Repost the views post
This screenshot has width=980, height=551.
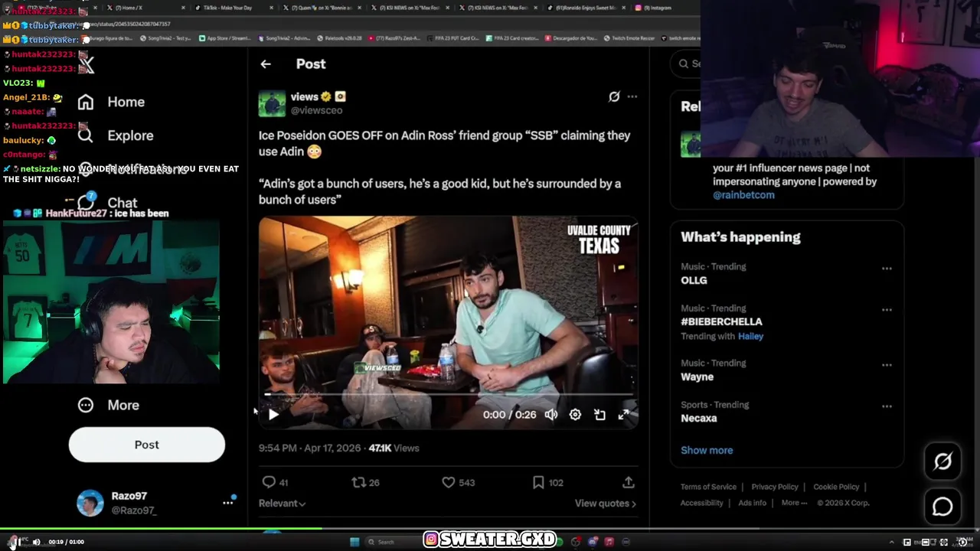[x=358, y=482]
